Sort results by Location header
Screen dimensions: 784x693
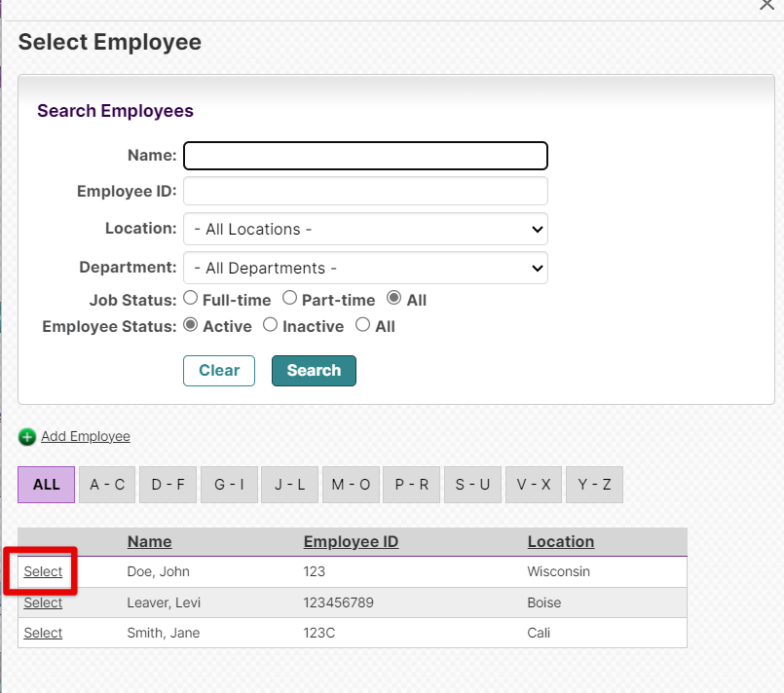pos(561,541)
